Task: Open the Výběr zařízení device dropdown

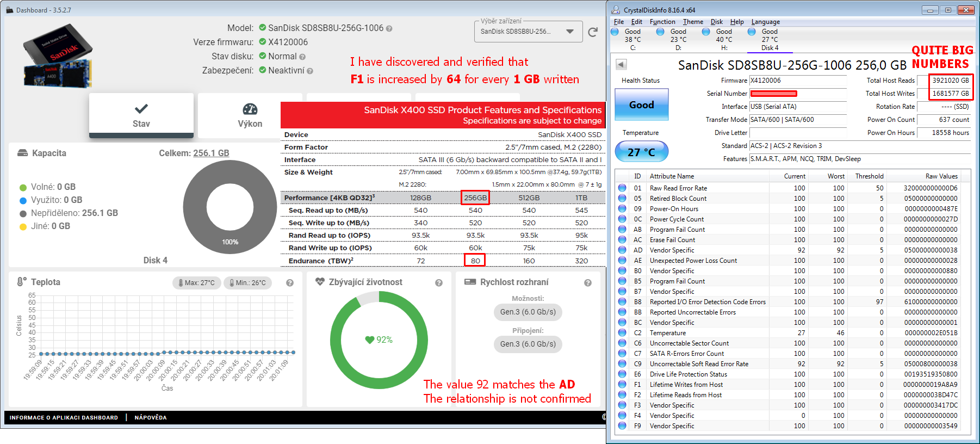Action: [528, 32]
